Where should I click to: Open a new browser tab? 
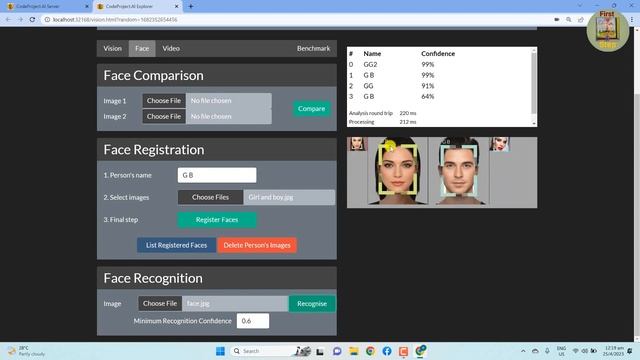tap(191, 6)
